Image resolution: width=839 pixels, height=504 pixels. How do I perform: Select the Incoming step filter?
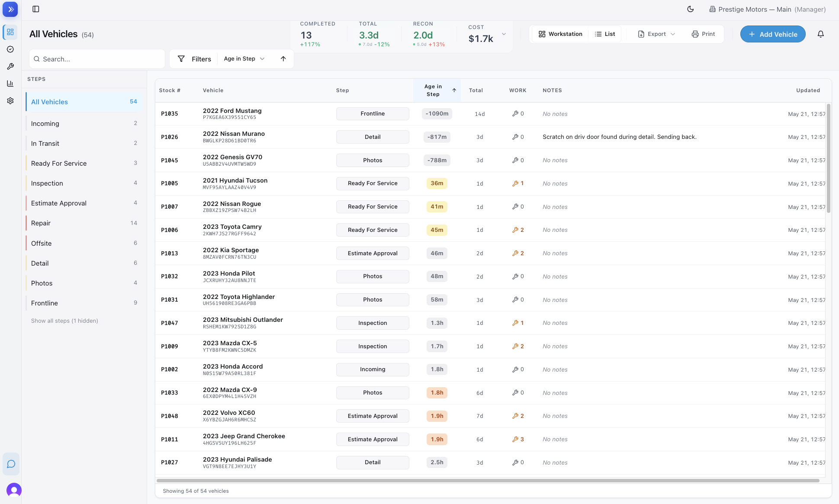pyautogui.click(x=84, y=124)
